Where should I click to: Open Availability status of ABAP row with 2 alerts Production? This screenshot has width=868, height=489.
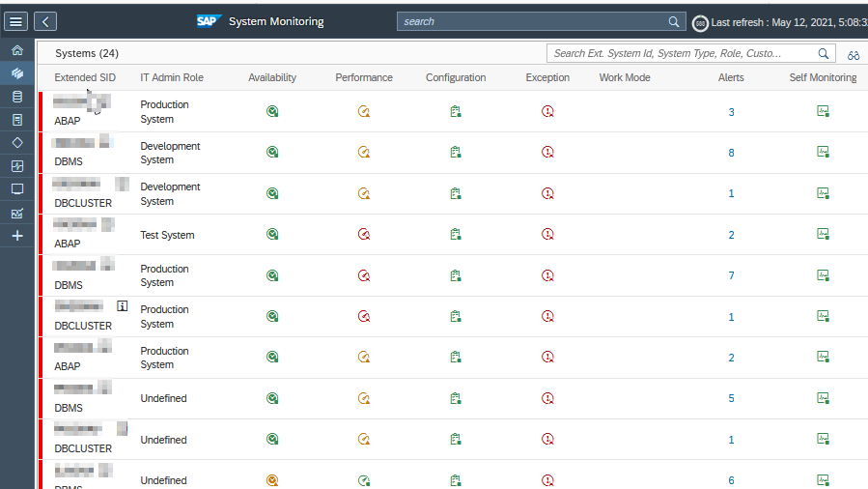(272, 358)
